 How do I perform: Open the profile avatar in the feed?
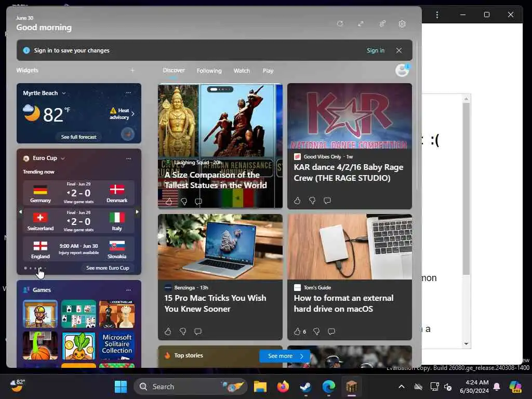coord(403,70)
